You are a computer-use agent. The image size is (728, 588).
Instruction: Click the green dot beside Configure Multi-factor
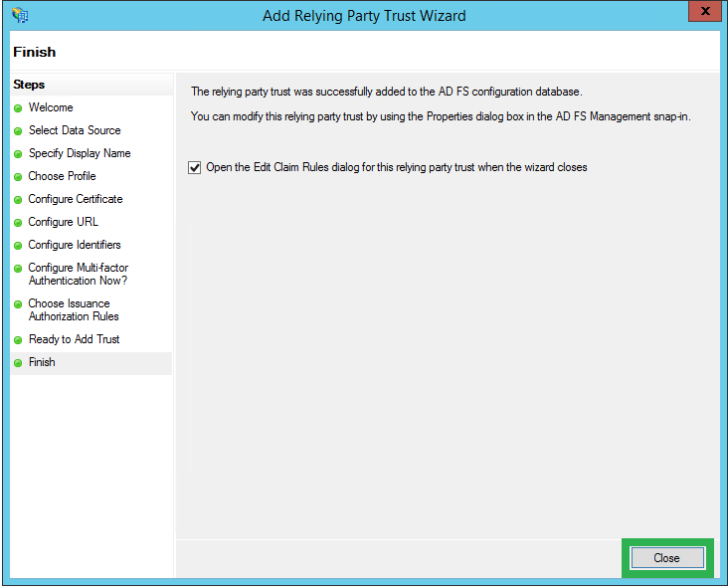pos(18,269)
